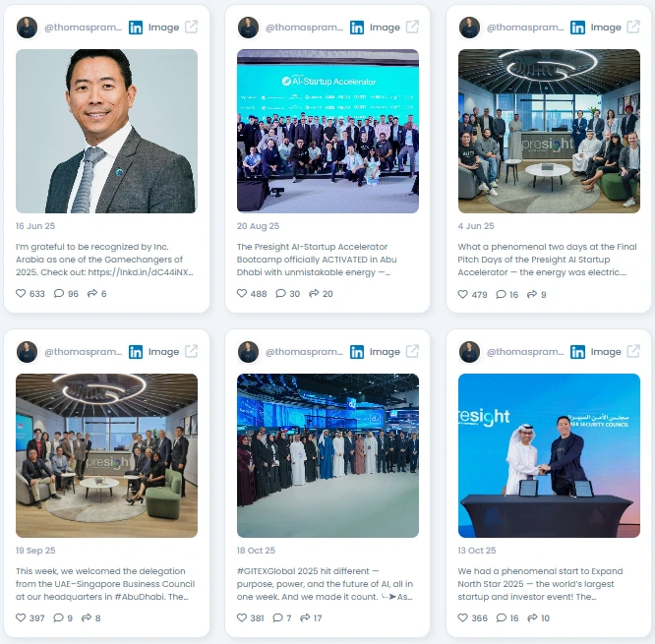Click the comment icon showing 96 comments

tap(59, 293)
